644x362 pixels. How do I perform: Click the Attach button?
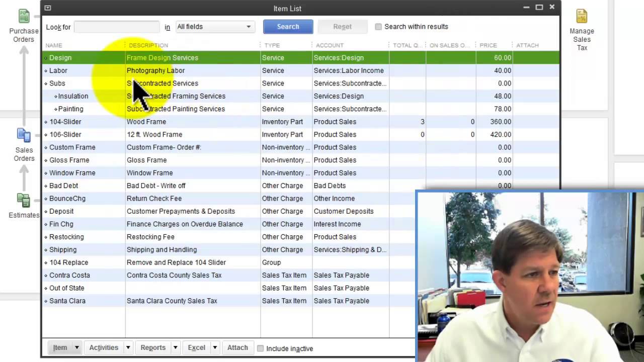click(237, 347)
